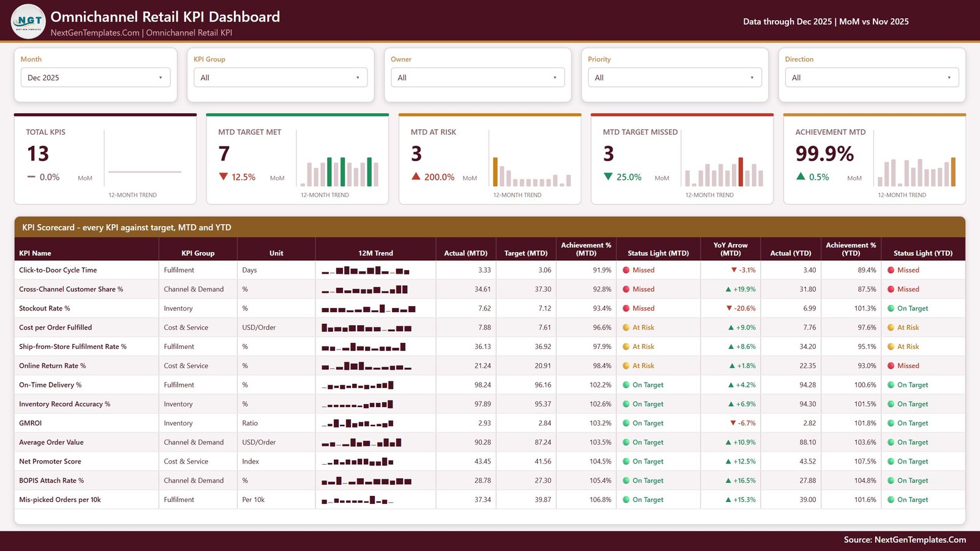Click amber MTD status light for Ship-from-Store Fulfilment Rate

[x=627, y=347]
